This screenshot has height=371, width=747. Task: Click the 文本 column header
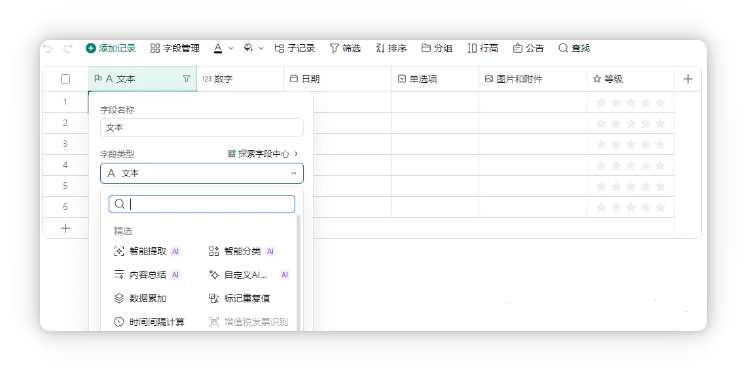pos(142,79)
